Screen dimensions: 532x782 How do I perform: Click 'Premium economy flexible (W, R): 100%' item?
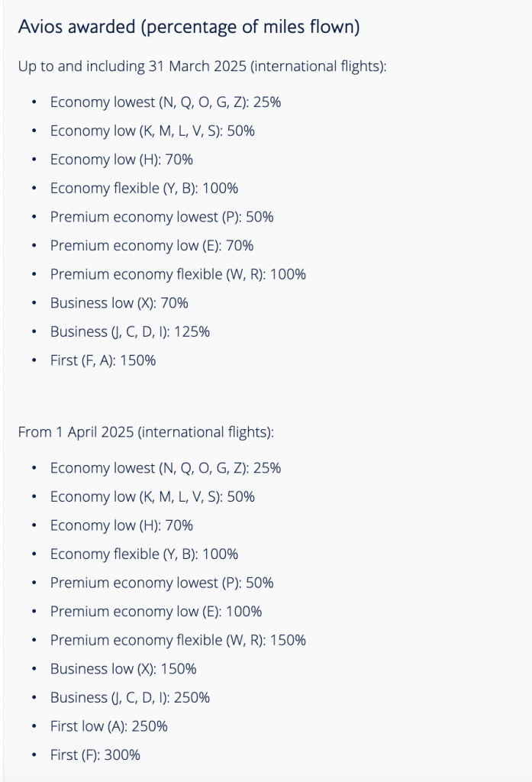[x=177, y=274]
